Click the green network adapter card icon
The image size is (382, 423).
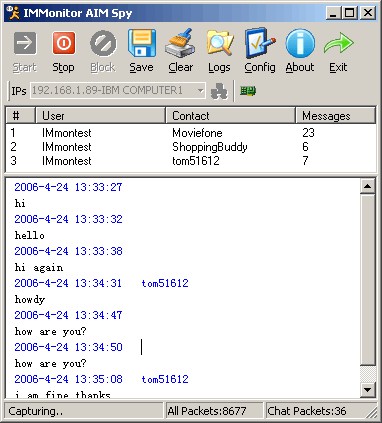(248, 91)
